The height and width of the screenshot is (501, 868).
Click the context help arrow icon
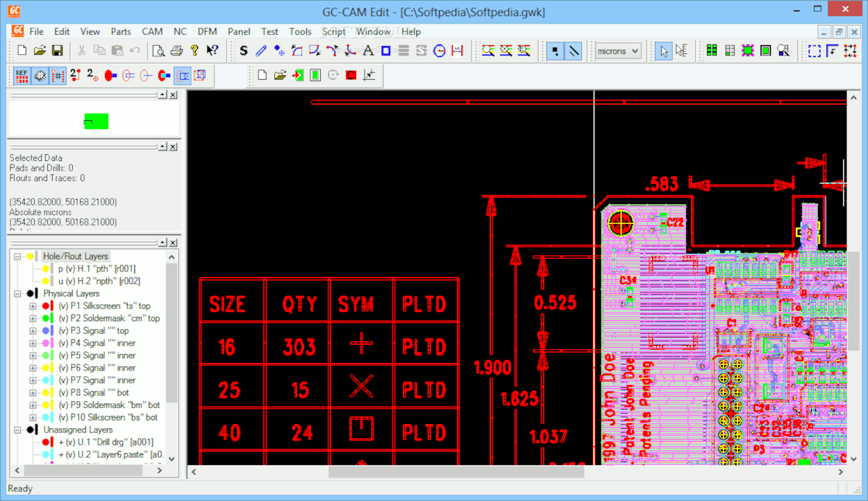[x=212, y=51]
